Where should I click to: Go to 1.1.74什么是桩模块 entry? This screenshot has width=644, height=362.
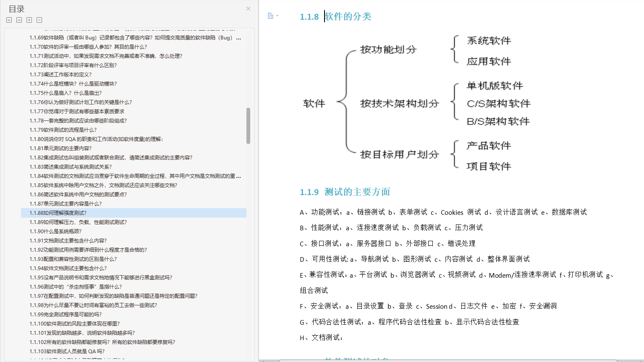73,84
